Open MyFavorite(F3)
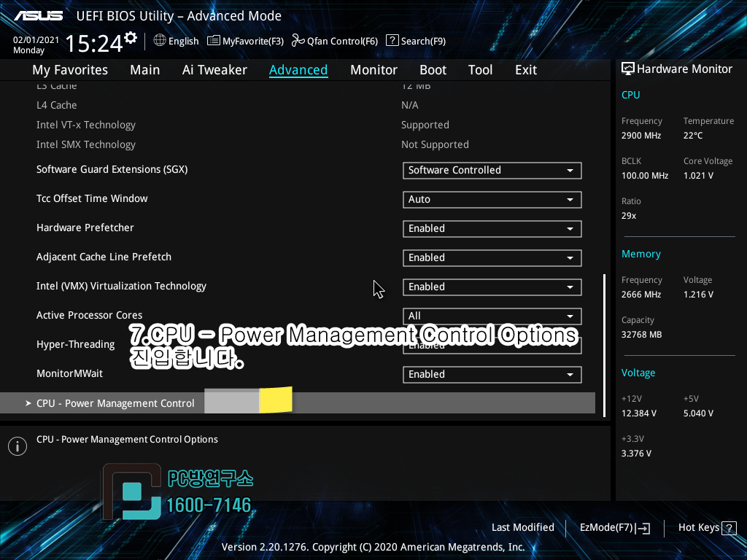This screenshot has height=560, width=747. tap(245, 41)
